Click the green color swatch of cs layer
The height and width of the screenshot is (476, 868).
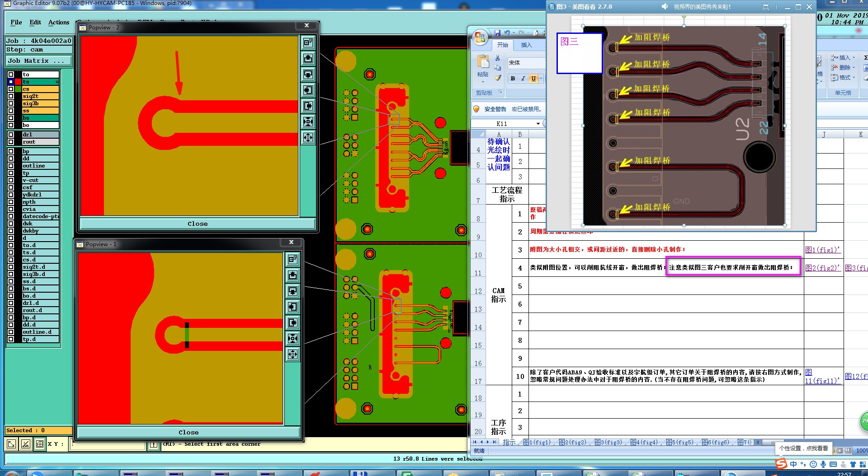18,89
